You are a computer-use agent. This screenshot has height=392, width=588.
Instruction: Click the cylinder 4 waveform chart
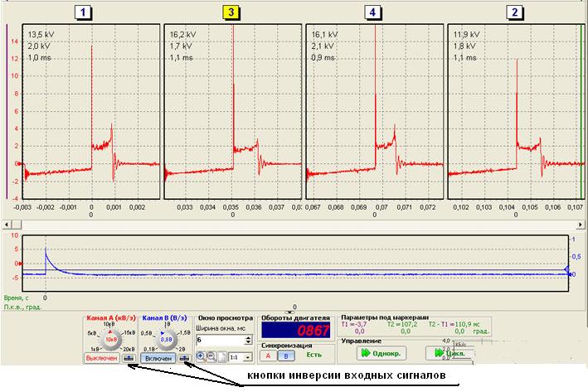coord(375,111)
